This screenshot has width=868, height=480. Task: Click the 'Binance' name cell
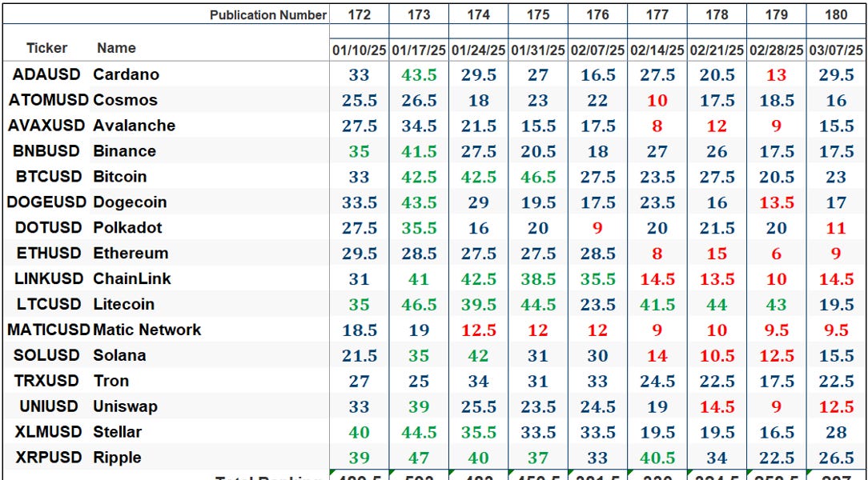125,151
